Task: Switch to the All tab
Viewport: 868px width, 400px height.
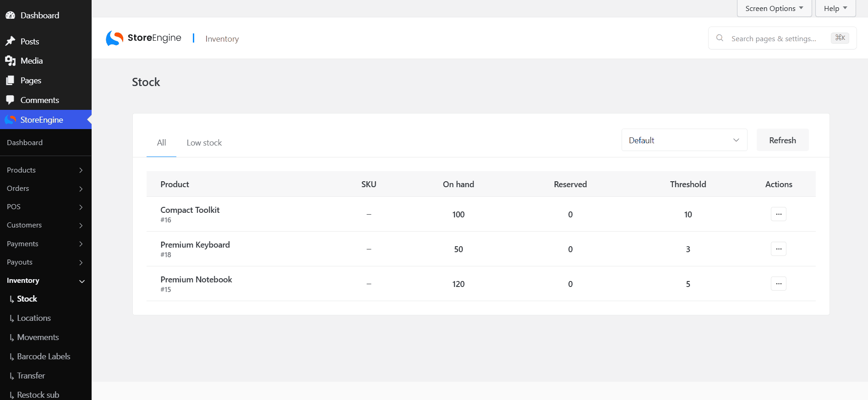Action: 161,143
